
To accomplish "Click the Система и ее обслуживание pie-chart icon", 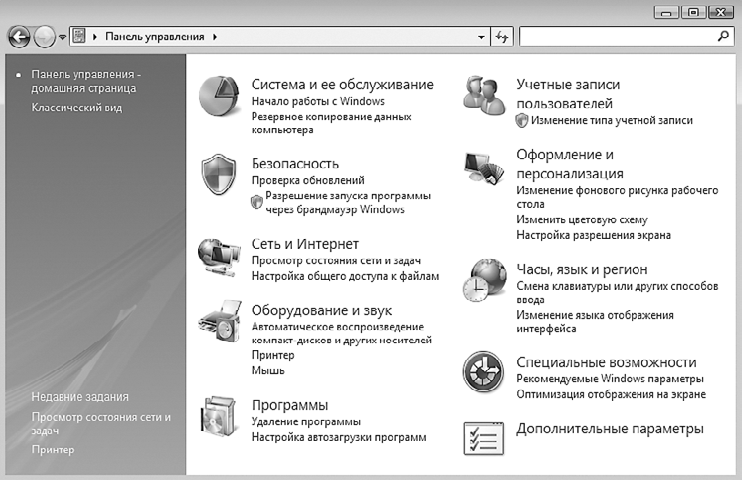I will (x=220, y=97).
